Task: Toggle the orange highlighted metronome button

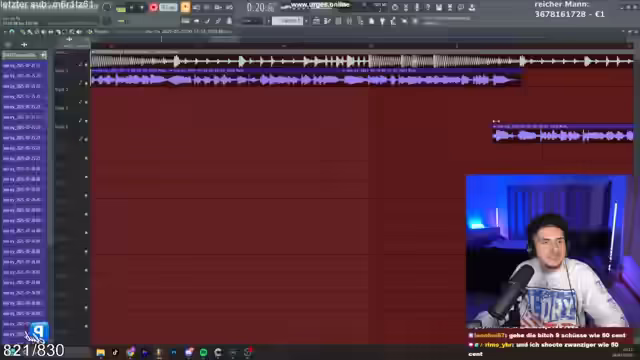Action: pyautogui.click(x=185, y=7)
